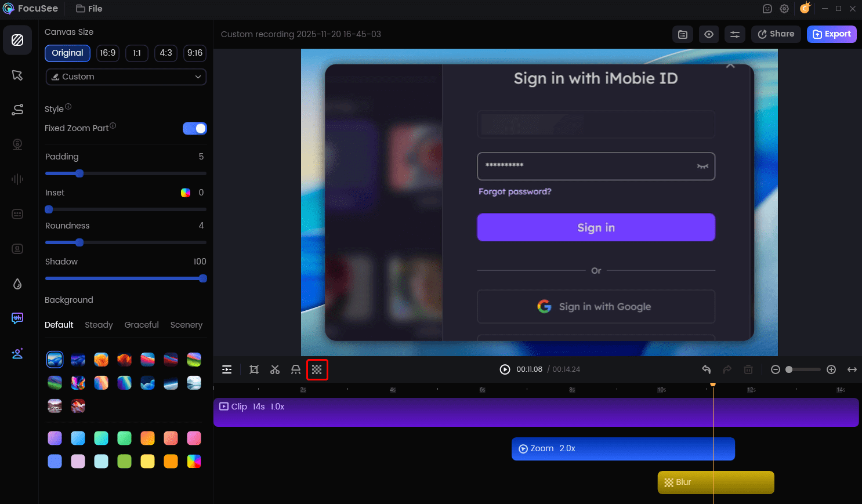This screenshot has width=862, height=504.
Task: Export the current recording
Action: point(832,34)
